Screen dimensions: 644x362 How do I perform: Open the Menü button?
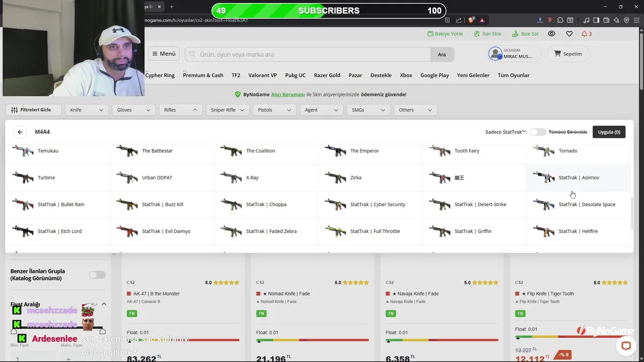[x=164, y=54]
